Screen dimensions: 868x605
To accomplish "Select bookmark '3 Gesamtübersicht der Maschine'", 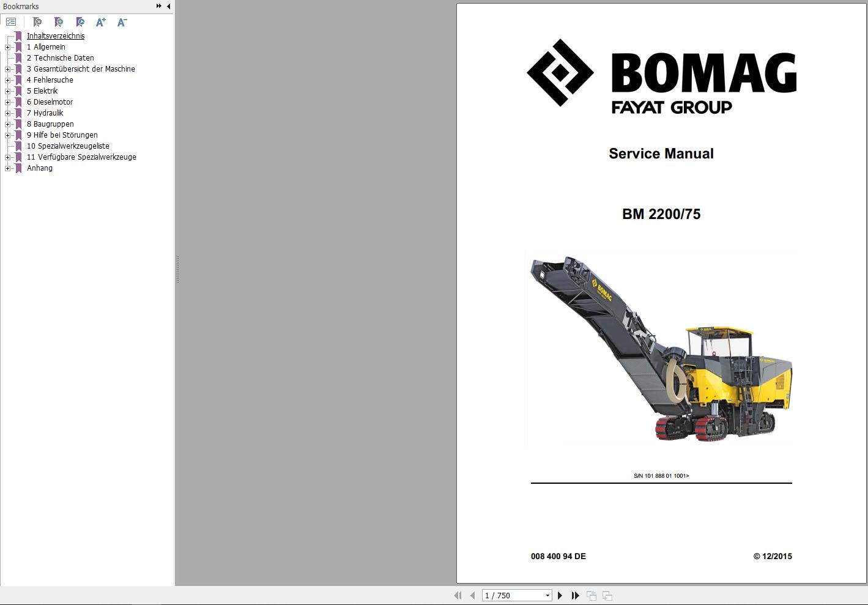I will tap(81, 69).
